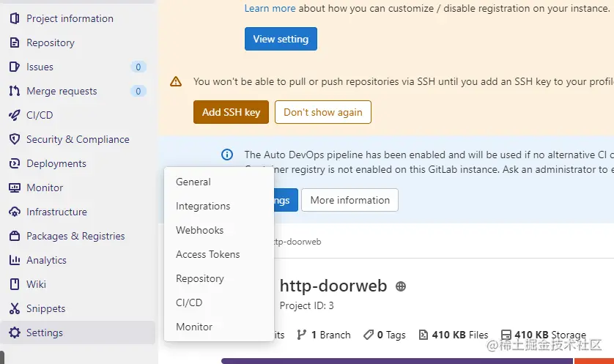Click the http-doorweb project title

click(333, 286)
